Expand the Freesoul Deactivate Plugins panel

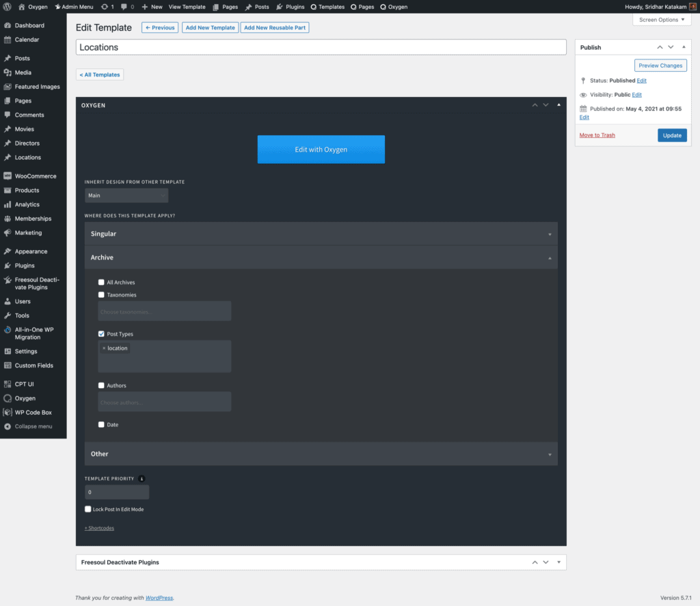558,562
